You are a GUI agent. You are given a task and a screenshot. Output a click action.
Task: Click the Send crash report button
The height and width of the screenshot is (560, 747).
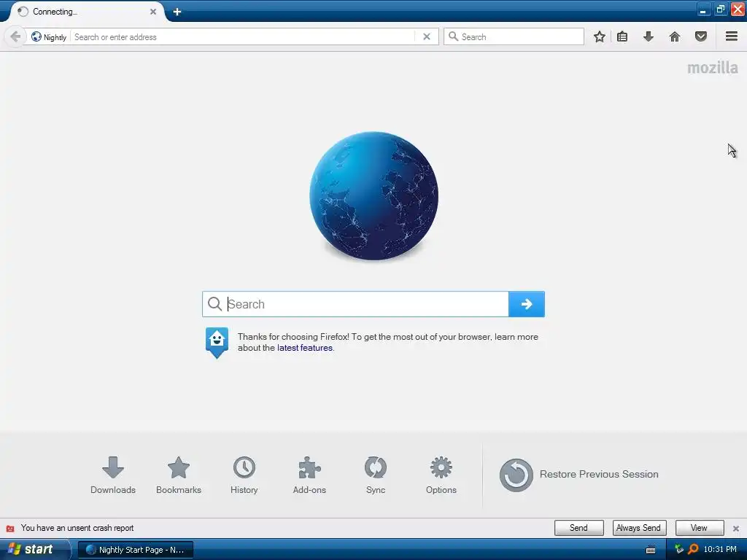[578, 528]
